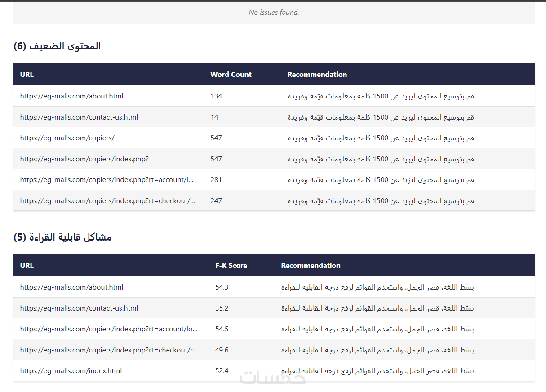Click the URL header in readability table
This screenshot has width=546, height=392.
(x=27, y=266)
